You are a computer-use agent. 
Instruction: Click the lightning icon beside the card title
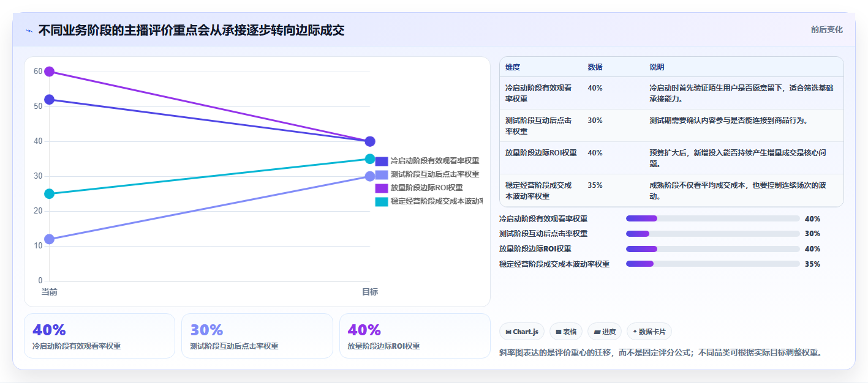(x=29, y=31)
